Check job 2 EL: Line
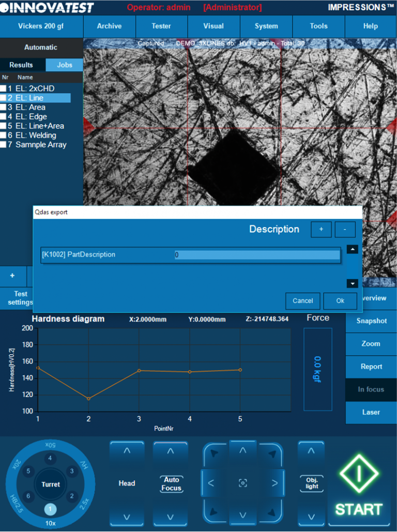The height and width of the screenshot is (532, 397). tap(3, 98)
